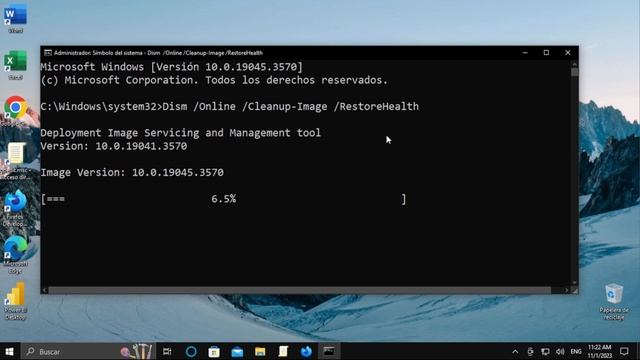
Task: Select the Command Prompt taskbar button
Action: tap(329, 351)
